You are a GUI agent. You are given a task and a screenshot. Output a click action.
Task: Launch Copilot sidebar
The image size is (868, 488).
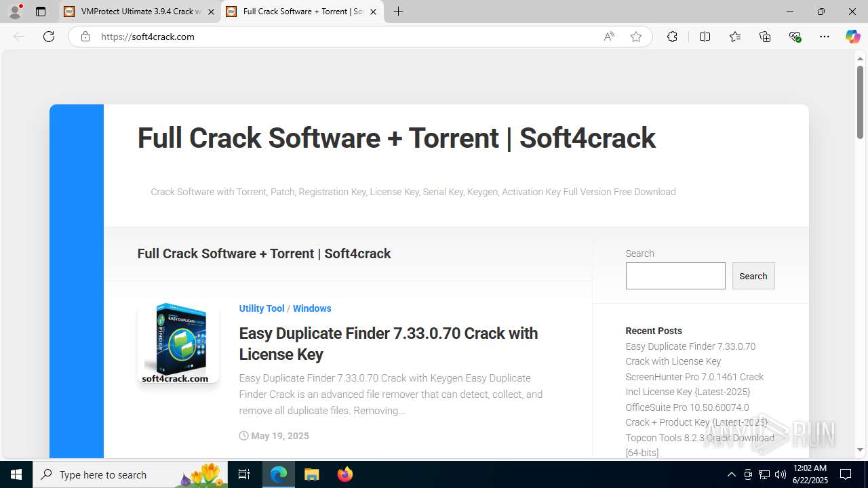click(852, 37)
